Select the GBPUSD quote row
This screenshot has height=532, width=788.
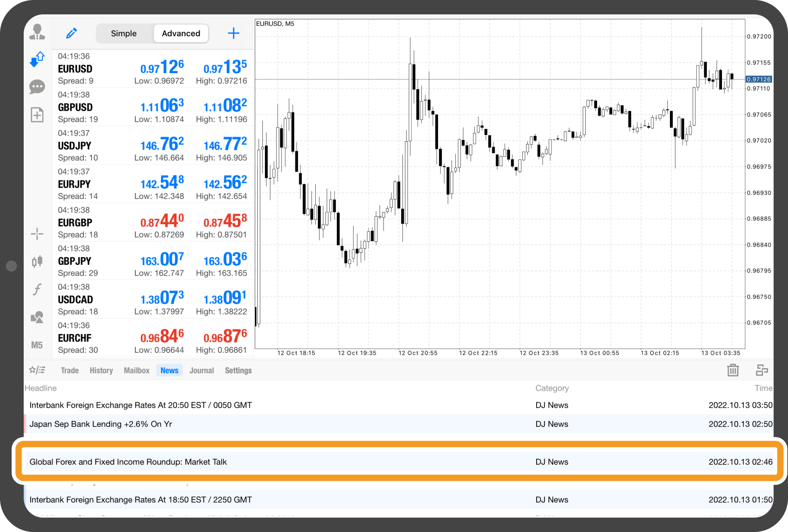click(x=152, y=107)
